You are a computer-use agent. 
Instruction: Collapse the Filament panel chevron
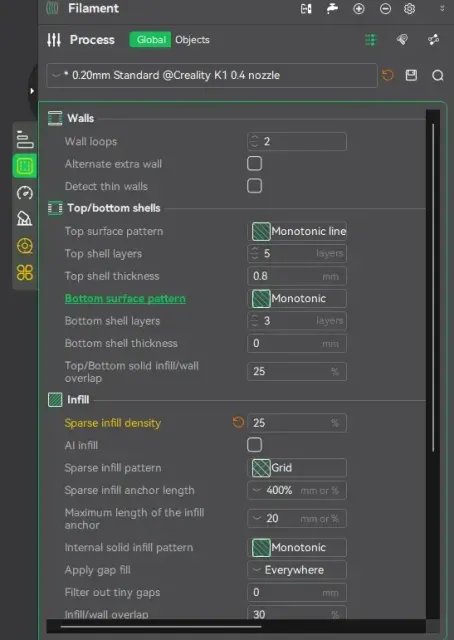(x=442, y=9)
